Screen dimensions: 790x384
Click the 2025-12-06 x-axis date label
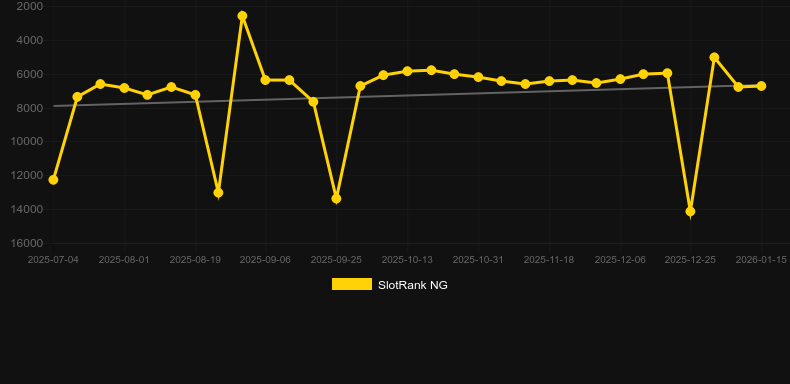coord(620,260)
